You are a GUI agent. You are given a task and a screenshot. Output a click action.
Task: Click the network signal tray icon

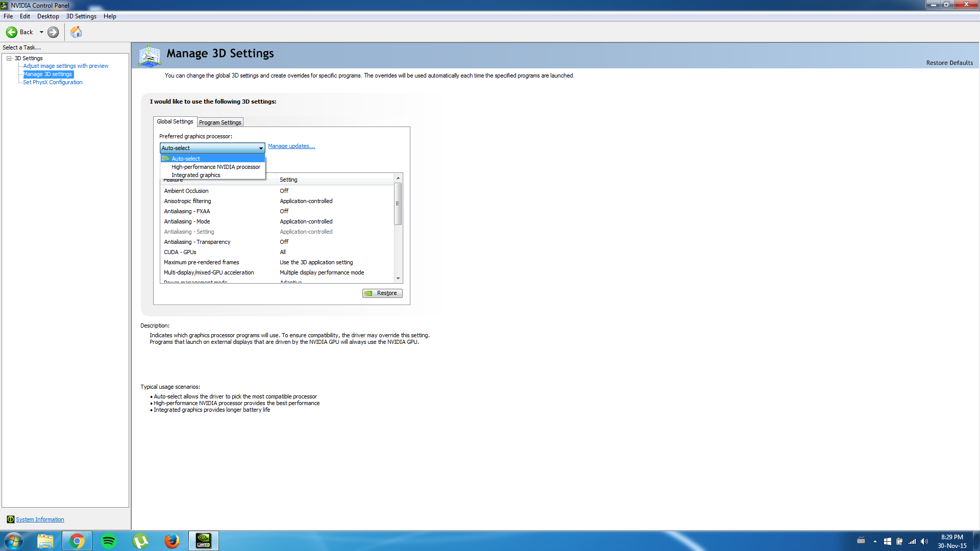click(912, 541)
